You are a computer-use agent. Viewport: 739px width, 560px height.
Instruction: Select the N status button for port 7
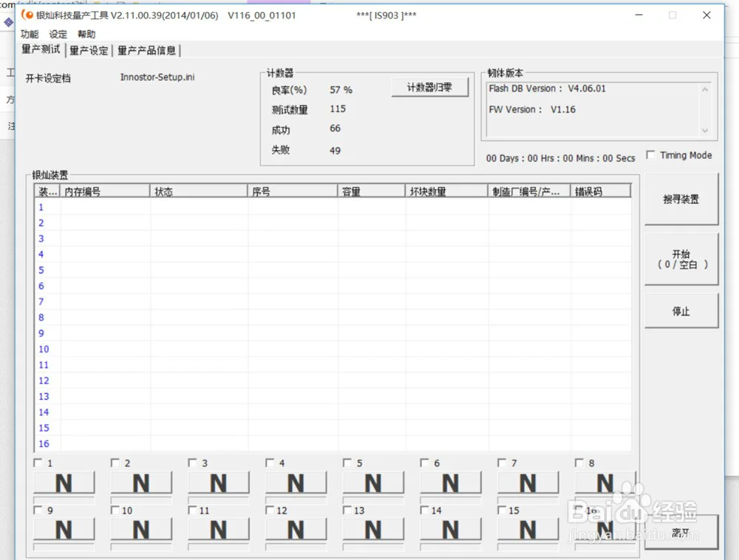pyautogui.click(x=528, y=482)
